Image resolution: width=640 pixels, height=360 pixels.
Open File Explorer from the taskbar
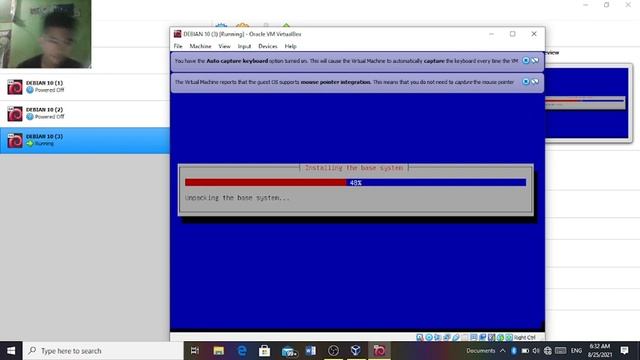pyautogui.click(x=218, y=351)
